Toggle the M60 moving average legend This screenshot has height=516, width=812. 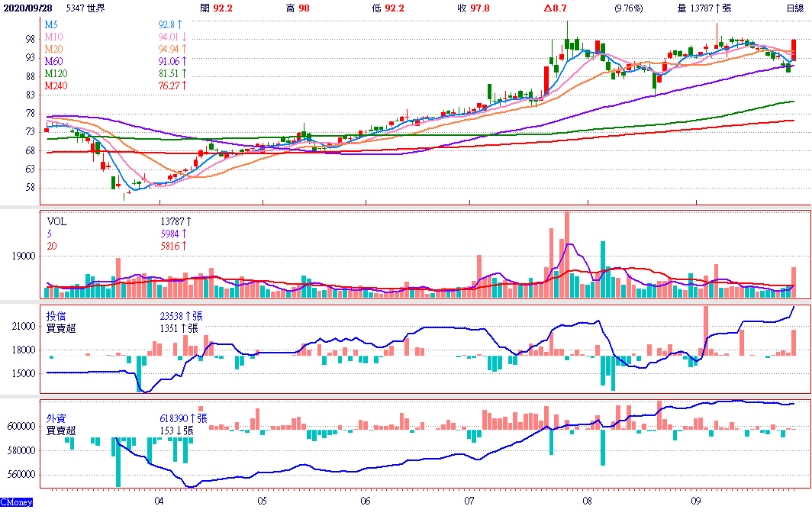pyautogui.click(x=54, y=61)
